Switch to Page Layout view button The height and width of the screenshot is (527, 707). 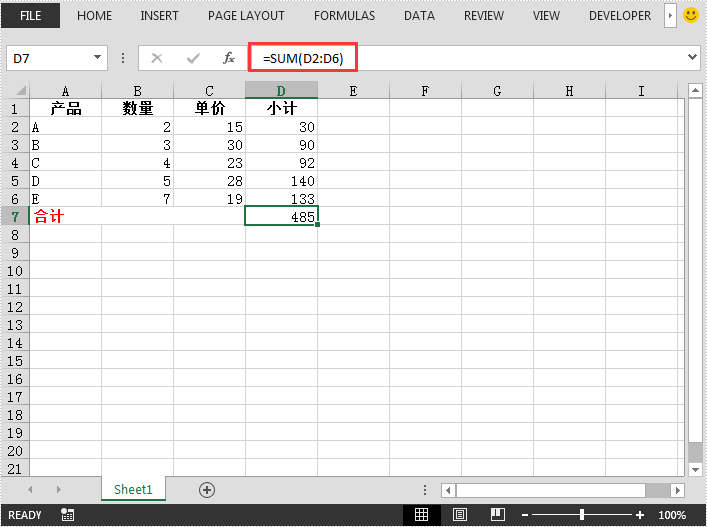click(459, 514)
